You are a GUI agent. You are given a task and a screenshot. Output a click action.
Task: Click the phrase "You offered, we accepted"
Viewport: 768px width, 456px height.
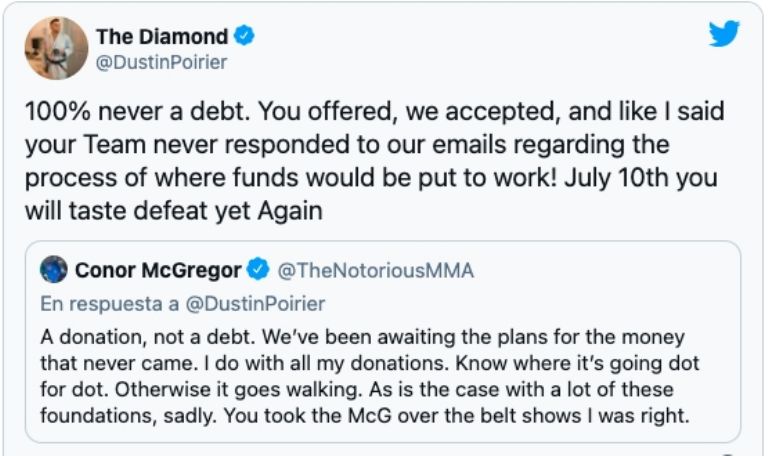(368, 113)
